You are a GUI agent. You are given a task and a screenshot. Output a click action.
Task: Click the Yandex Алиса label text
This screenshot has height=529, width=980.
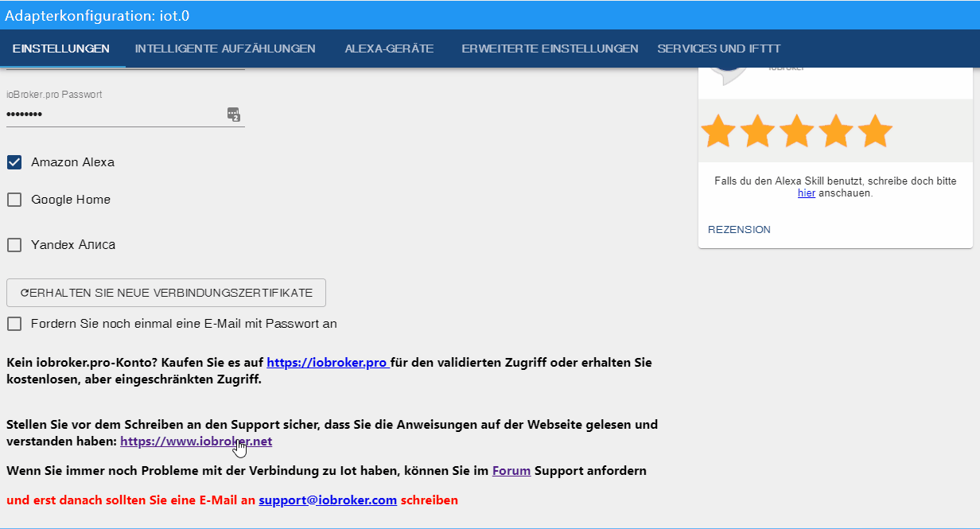pyautogui.click(x=73, y=245)
